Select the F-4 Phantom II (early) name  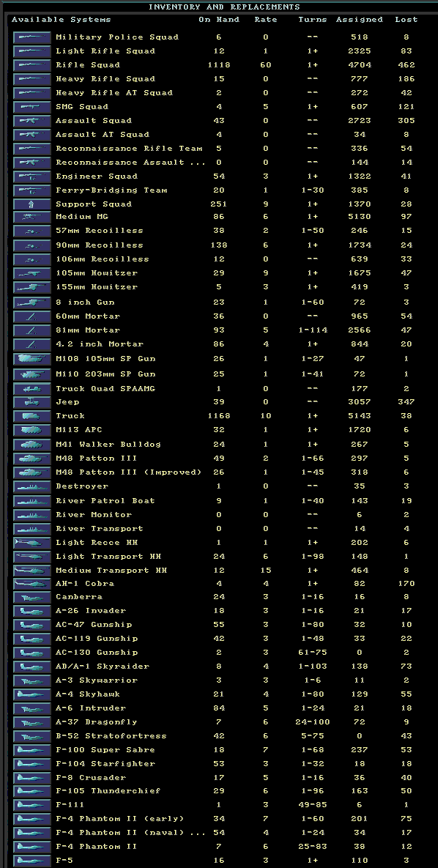120,818
